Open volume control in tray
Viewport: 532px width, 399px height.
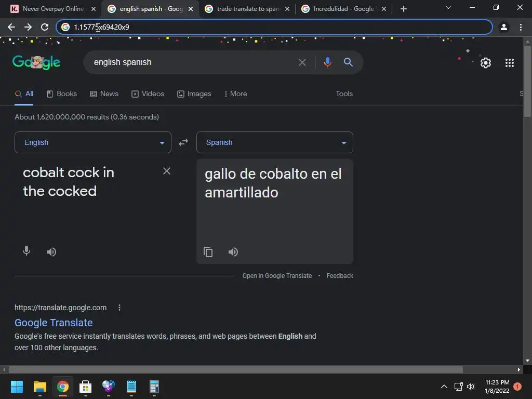(x=471, y=387)
